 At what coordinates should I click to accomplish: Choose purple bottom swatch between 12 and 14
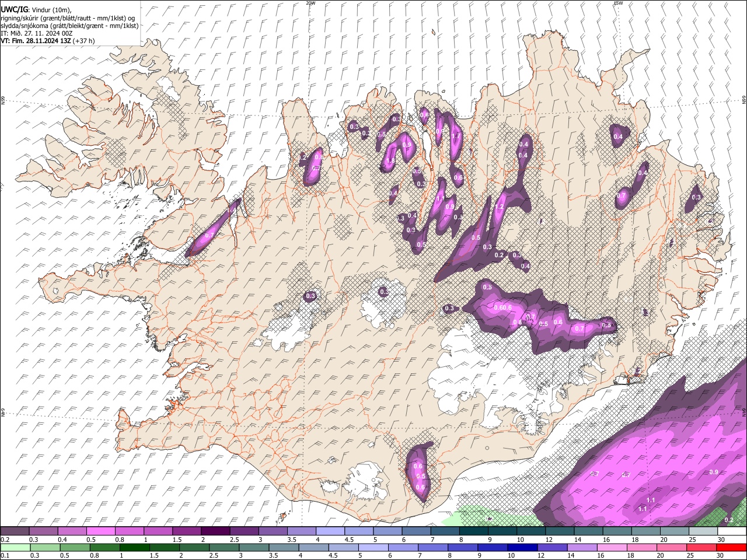[553, 547]
